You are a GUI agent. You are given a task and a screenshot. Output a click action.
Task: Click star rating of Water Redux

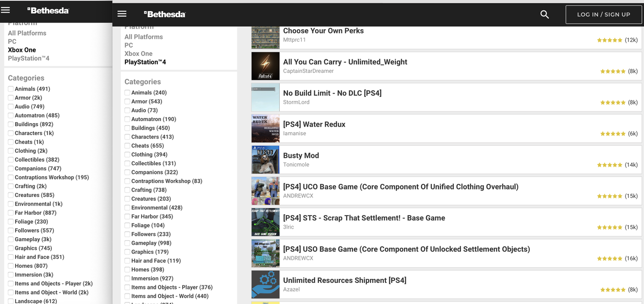613,134
